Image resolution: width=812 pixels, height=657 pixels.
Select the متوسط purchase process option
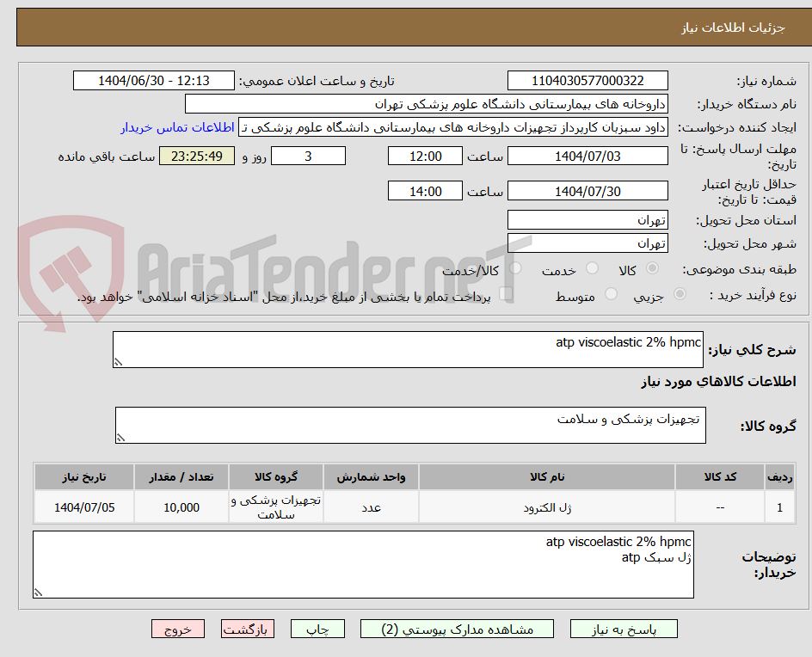[612, 295]
